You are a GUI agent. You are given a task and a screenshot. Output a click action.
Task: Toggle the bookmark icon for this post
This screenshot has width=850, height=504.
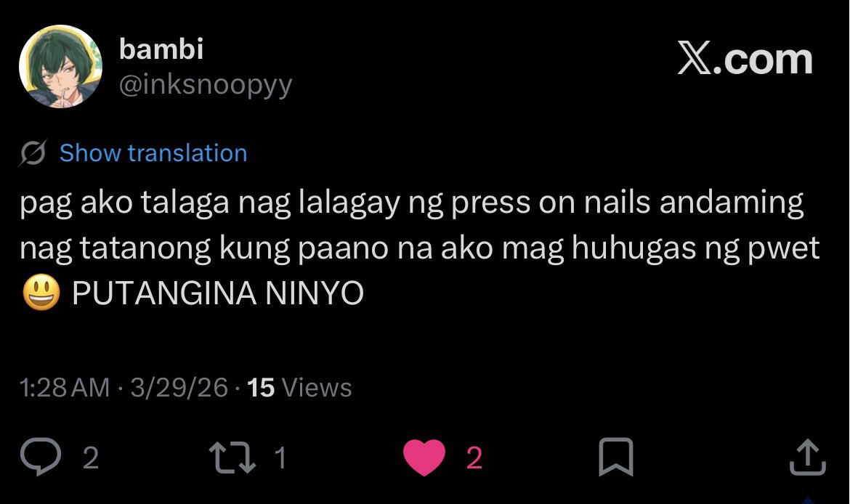tap(616, 457)
